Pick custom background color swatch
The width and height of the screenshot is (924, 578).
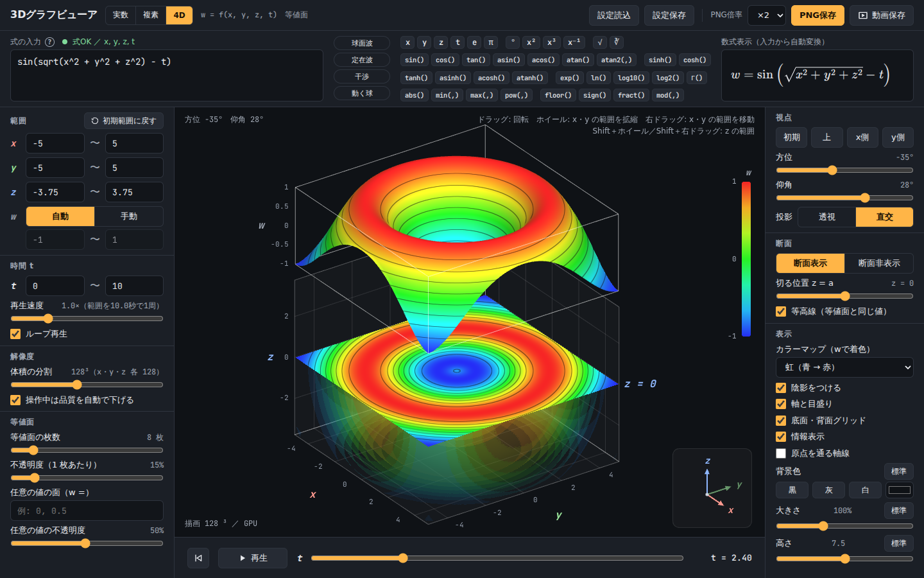click(x=899, y=490)
